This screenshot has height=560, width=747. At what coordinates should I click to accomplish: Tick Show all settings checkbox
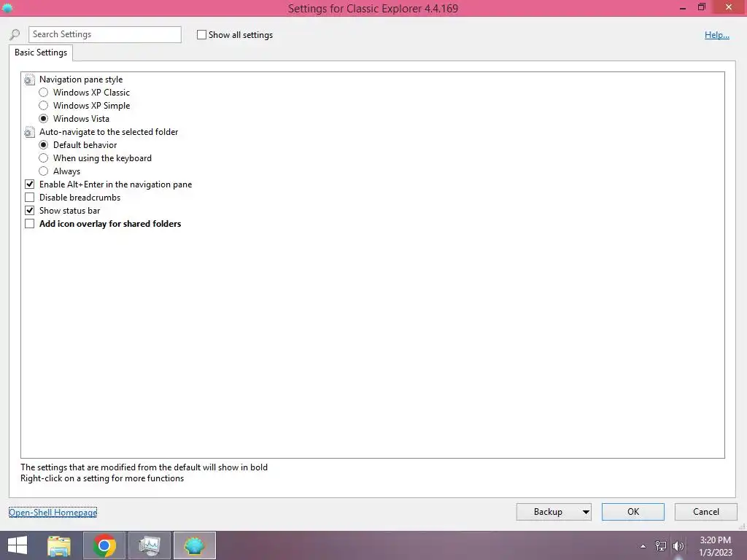coord(201,35)
